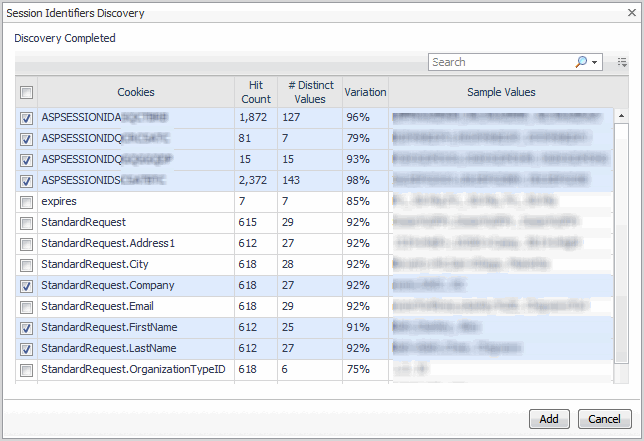This screenshot has height=441, width=644.
Task: Deselect StandardRequest.LastName checkbox
Action: pyautogui.click(x=27, y=348)
